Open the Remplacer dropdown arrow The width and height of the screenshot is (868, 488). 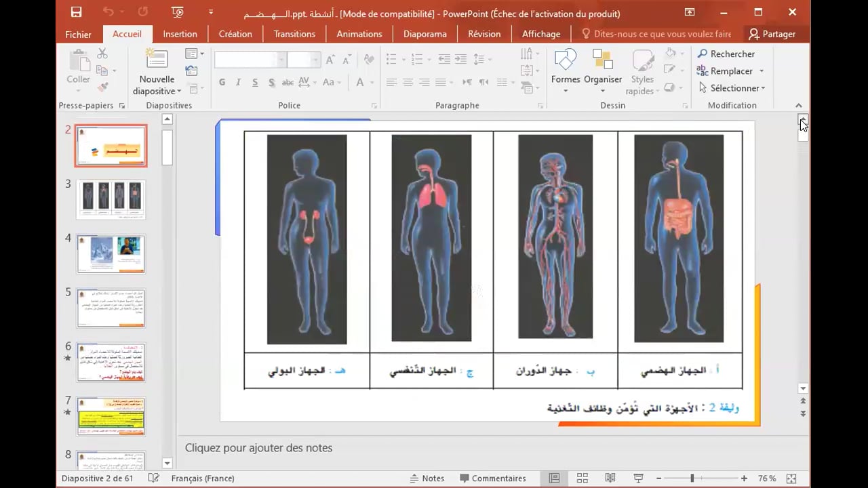[x=762, y=71]
